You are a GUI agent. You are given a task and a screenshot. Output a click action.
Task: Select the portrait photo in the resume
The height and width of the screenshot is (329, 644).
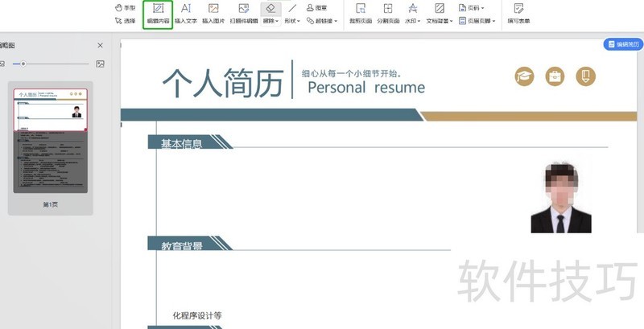tap(561, 196)
